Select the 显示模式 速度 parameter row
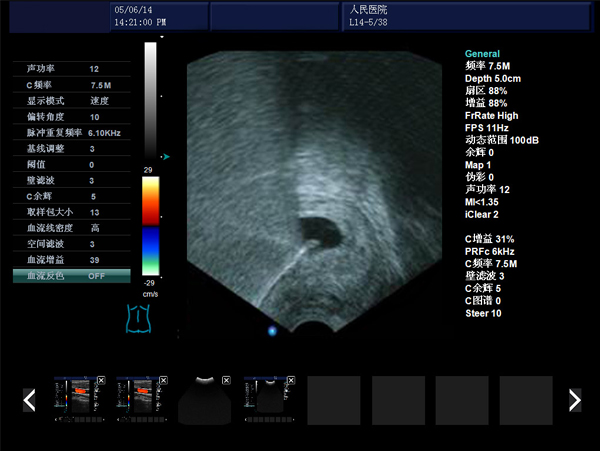The image size is (600, 451). click(71, 101)
